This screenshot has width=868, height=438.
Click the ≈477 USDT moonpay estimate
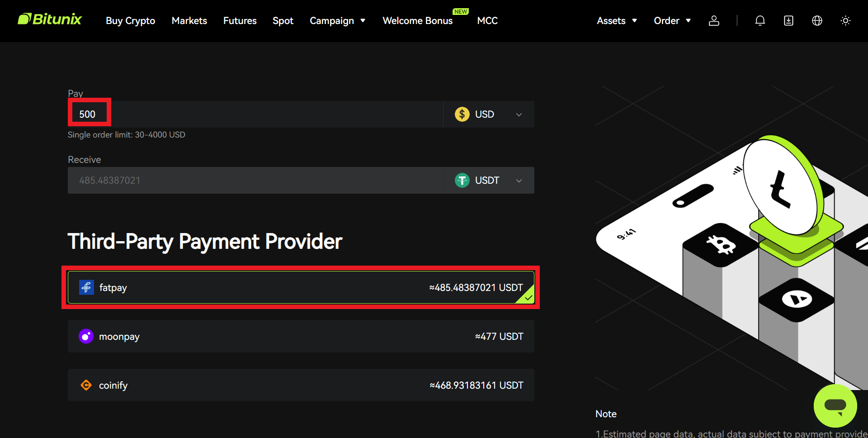(x=499, y=336)
